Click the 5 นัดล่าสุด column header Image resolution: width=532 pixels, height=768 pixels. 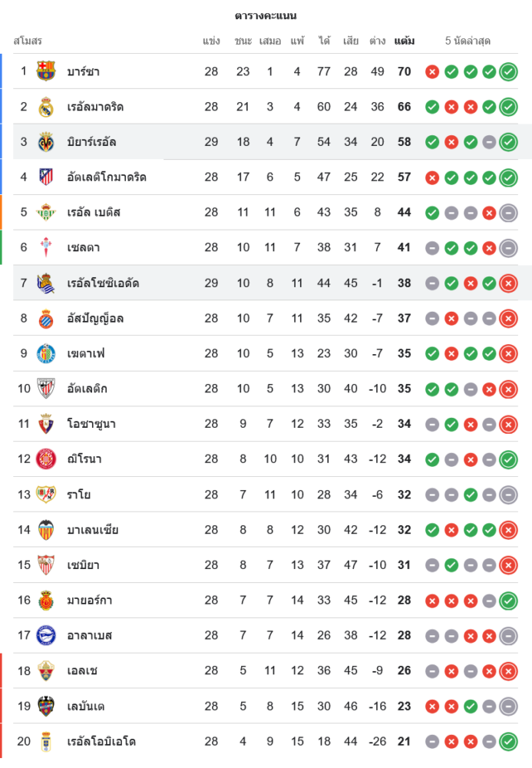pyautogui.click(x=468, y=41)
